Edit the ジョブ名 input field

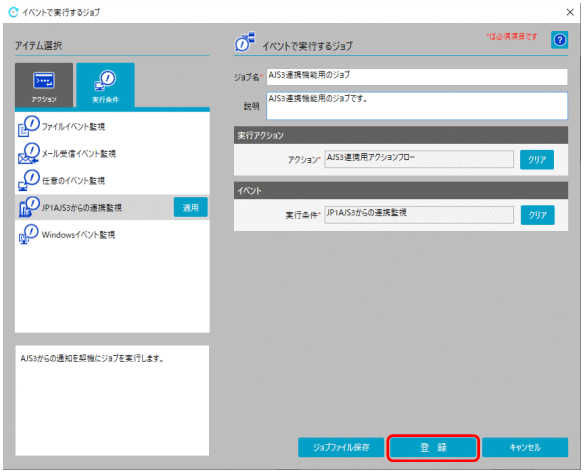click(x=417, y=76)
